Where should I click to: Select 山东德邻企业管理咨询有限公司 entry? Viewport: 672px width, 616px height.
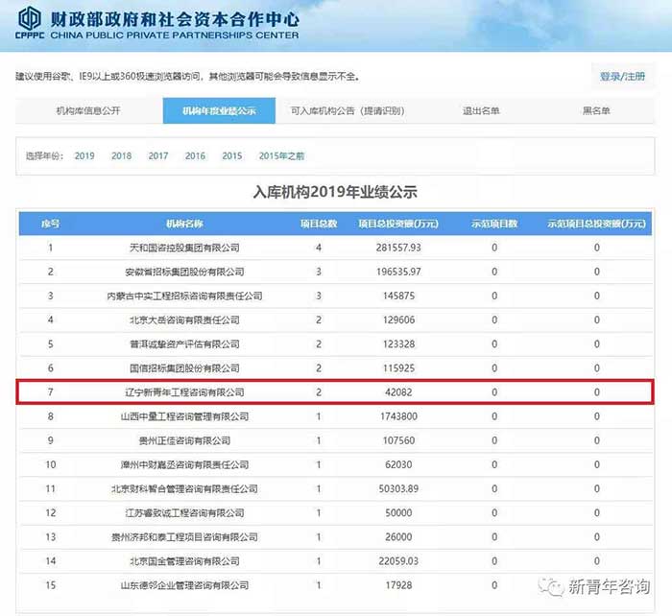pos(184,585)
